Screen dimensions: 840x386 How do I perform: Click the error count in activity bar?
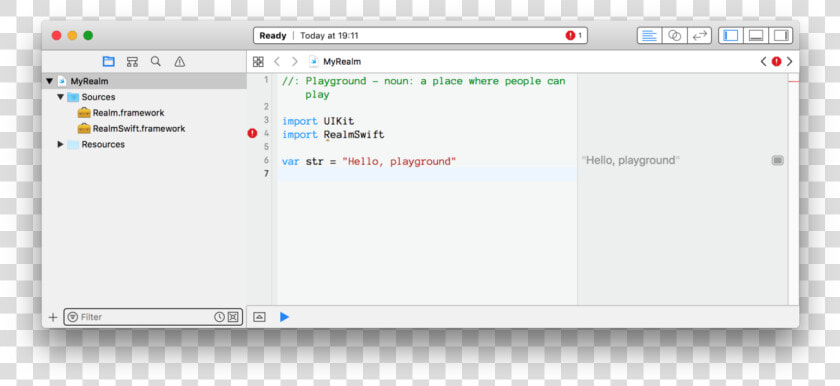(574, 35)
